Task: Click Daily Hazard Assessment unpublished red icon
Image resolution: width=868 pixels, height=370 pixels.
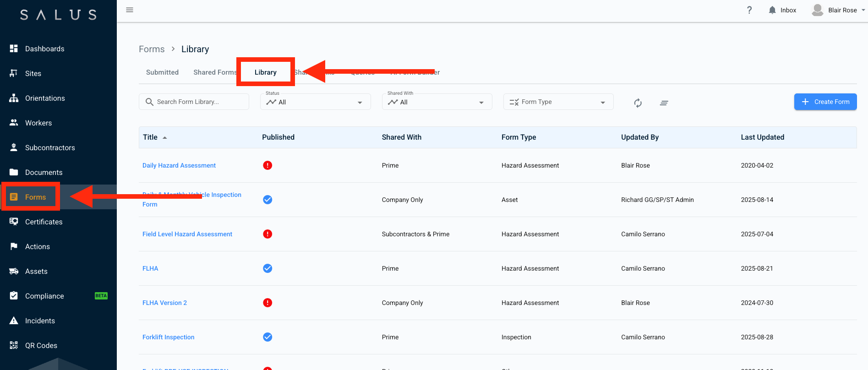Action: tap(267, 165)
